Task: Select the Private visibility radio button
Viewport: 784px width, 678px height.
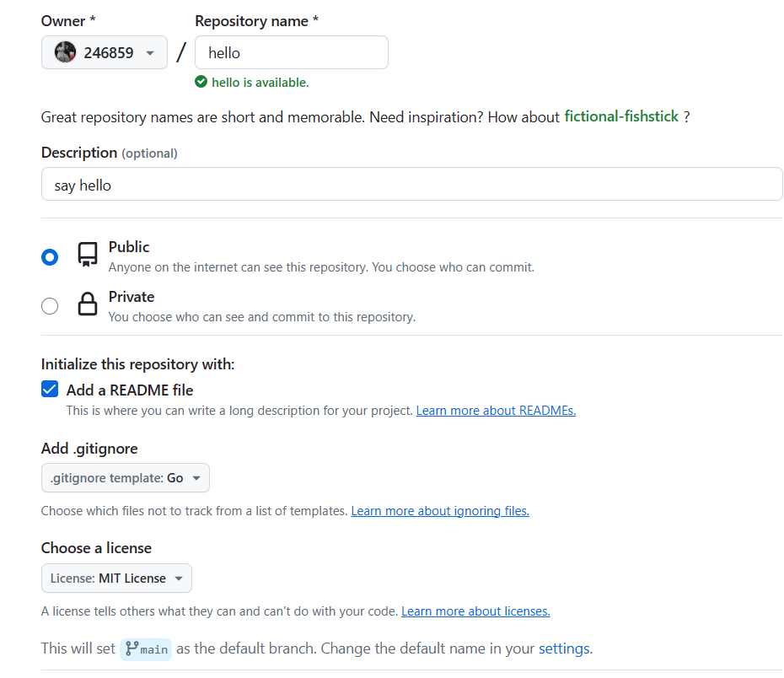Action: pos(50,306)
